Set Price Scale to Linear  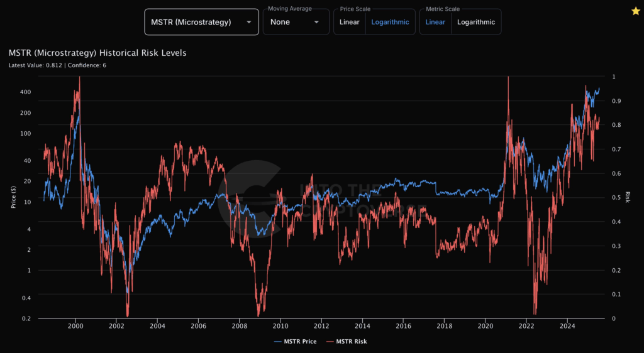tap(350, 22)
